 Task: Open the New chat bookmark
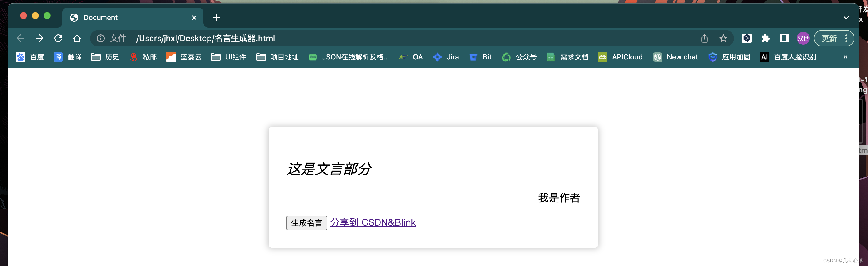click(x=675, y=57)
